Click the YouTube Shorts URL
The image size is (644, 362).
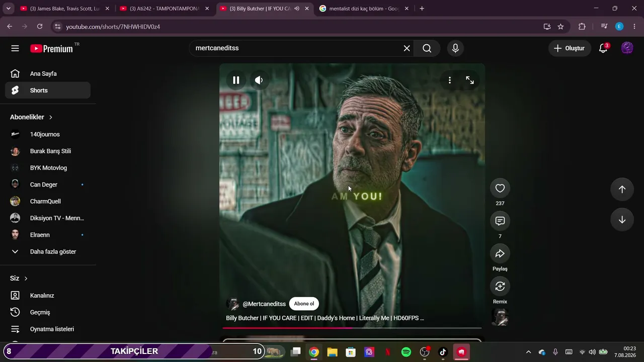[113, 27]
